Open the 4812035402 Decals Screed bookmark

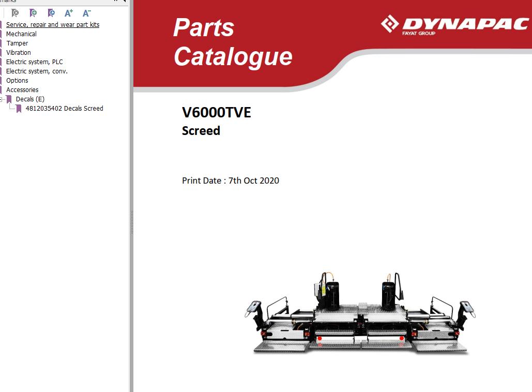point(65,109)
